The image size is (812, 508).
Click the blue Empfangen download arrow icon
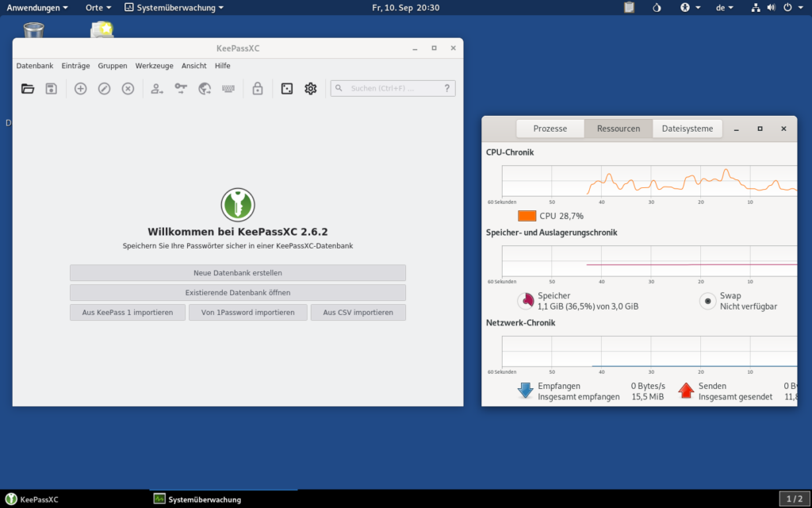(x=525, y=391)
